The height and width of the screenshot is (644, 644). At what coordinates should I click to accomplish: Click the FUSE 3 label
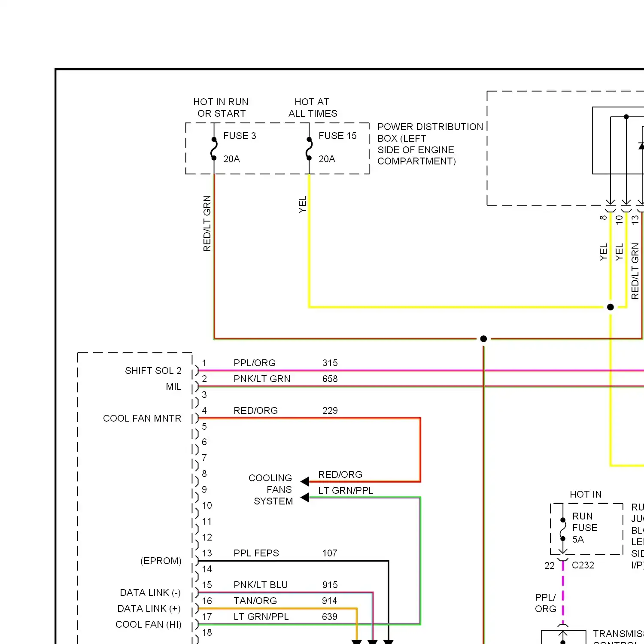click(240, 136)
